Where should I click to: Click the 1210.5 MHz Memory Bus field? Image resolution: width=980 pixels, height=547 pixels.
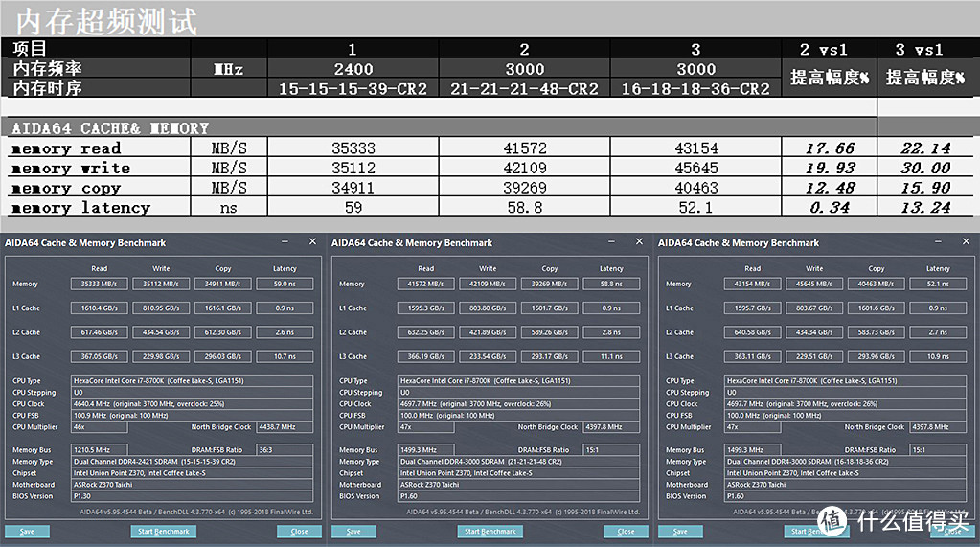click(100, 450)
